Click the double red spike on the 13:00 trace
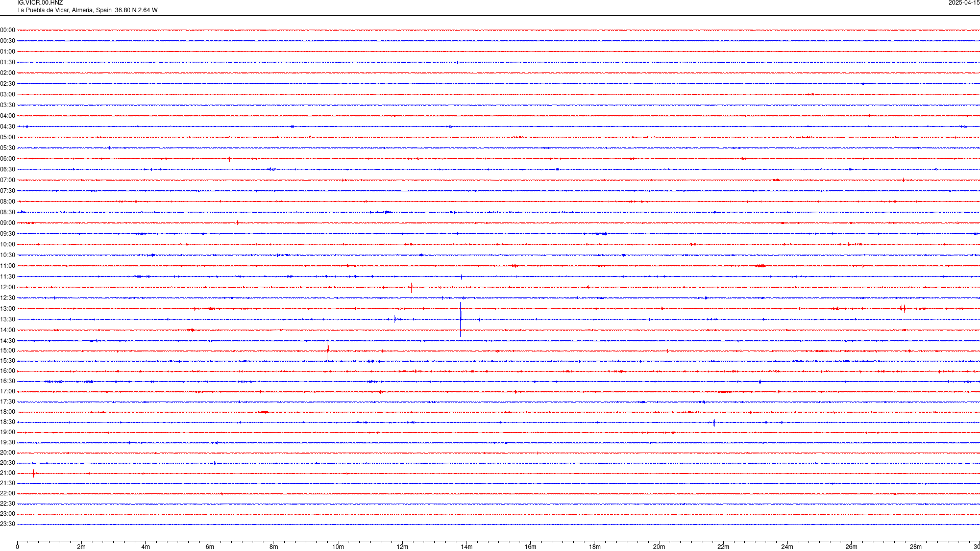 pyautogui.click(x=903, y=308)
